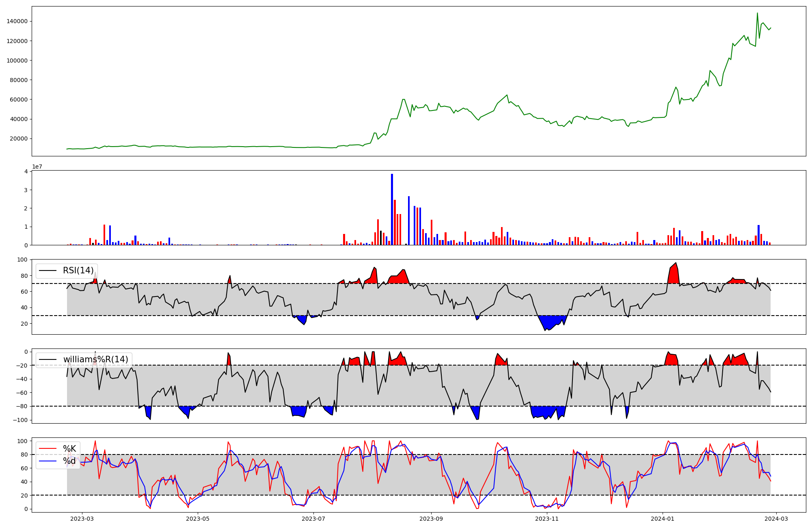Click the 2023-09 date tick label
This screenshot has height=528, width=812.
point(431,518)
